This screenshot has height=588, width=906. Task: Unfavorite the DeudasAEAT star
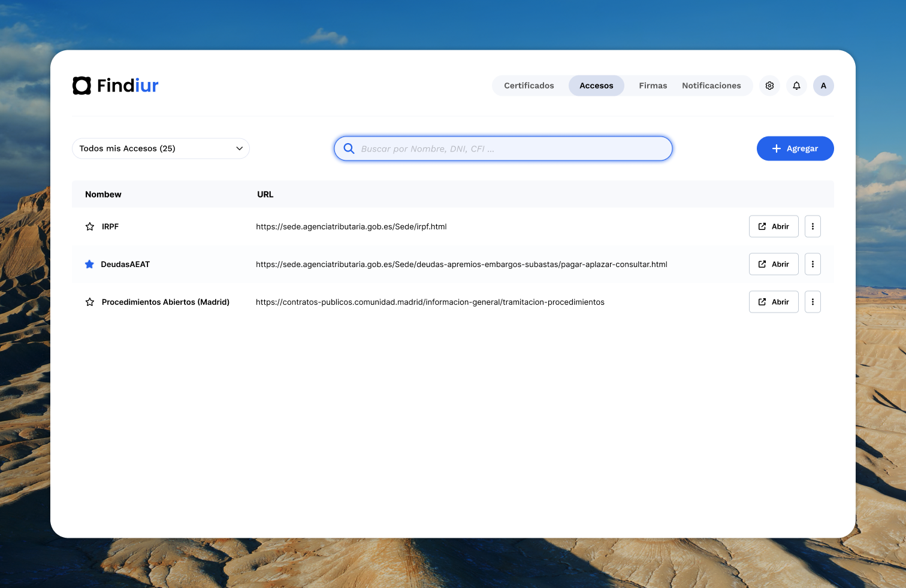pyautogui.click(x=89, y=264)
